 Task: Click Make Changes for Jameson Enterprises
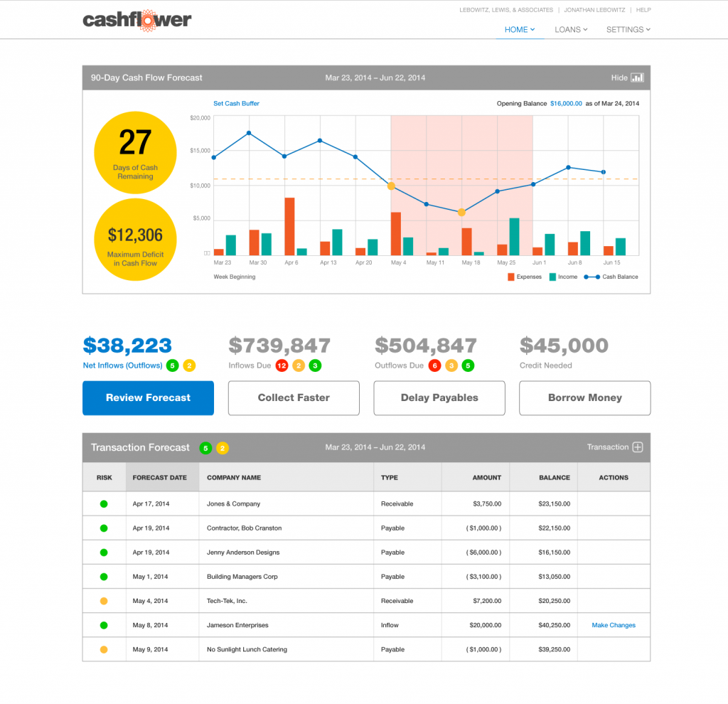(613, 625)
